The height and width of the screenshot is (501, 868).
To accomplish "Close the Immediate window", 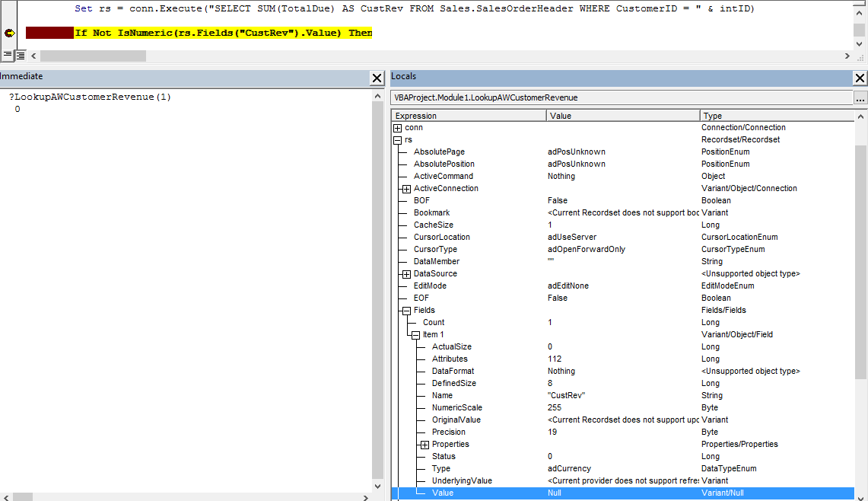I will click(377, 78).
